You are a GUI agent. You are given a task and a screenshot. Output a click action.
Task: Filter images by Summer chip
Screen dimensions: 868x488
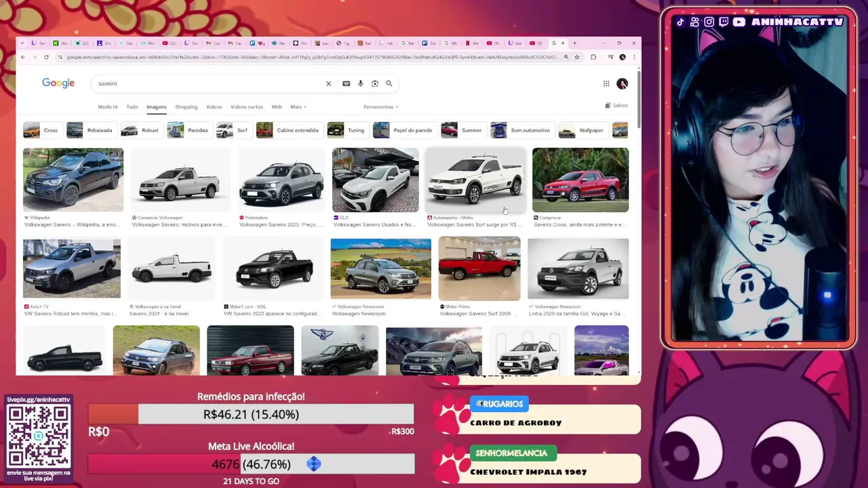click(x=462, y=130)
